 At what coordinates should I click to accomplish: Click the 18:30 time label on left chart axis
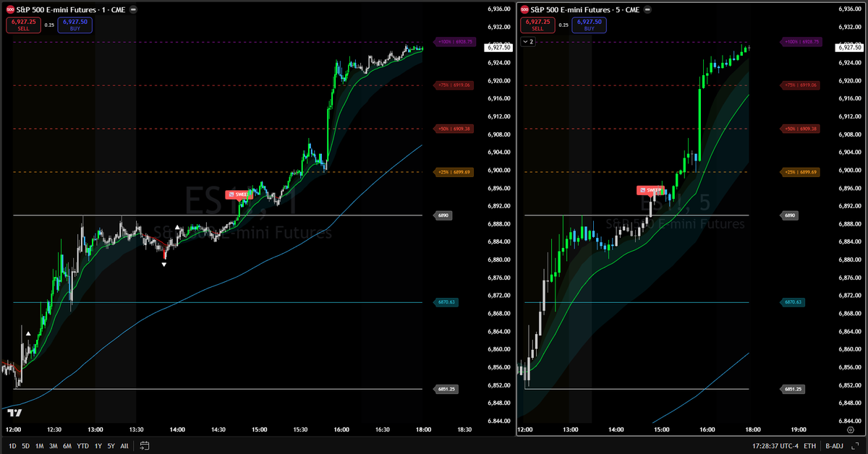pos(464,429)
